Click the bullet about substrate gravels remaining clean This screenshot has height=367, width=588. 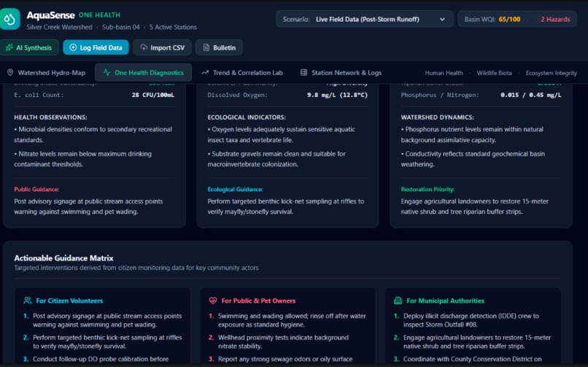point(276,159)
